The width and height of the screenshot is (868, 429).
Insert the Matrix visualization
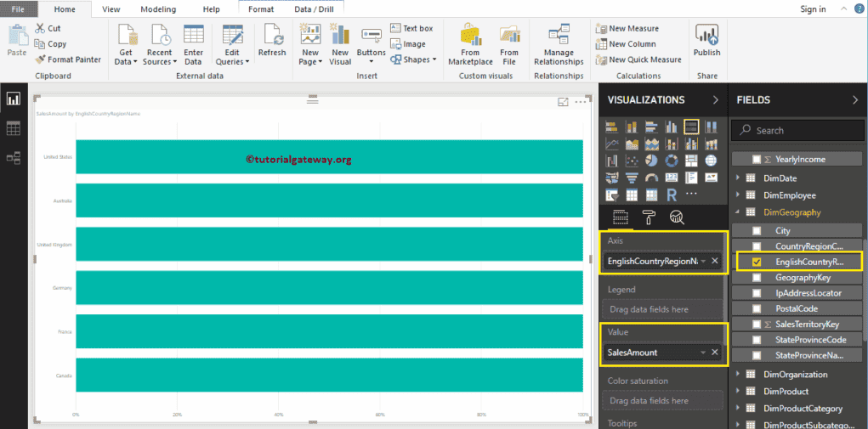pyautogui.click(x=651, y=195)
